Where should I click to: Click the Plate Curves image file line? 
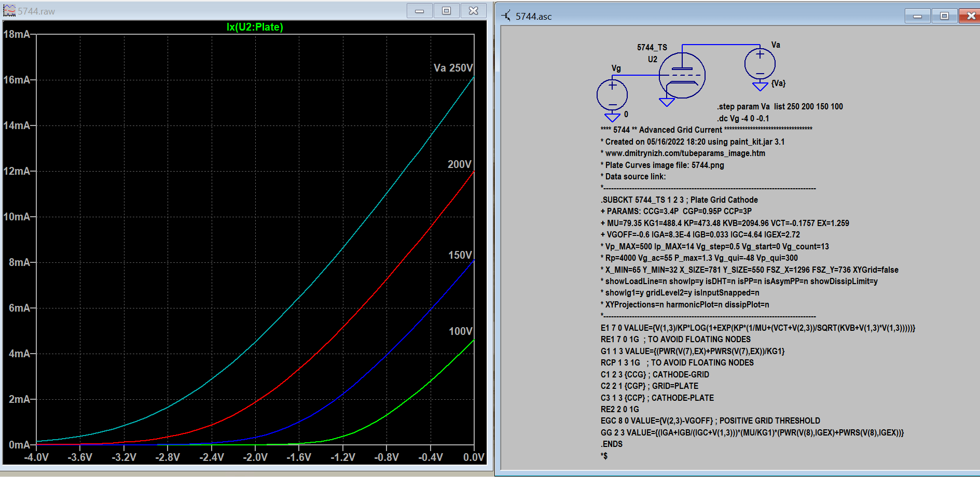tap(662, 165)
